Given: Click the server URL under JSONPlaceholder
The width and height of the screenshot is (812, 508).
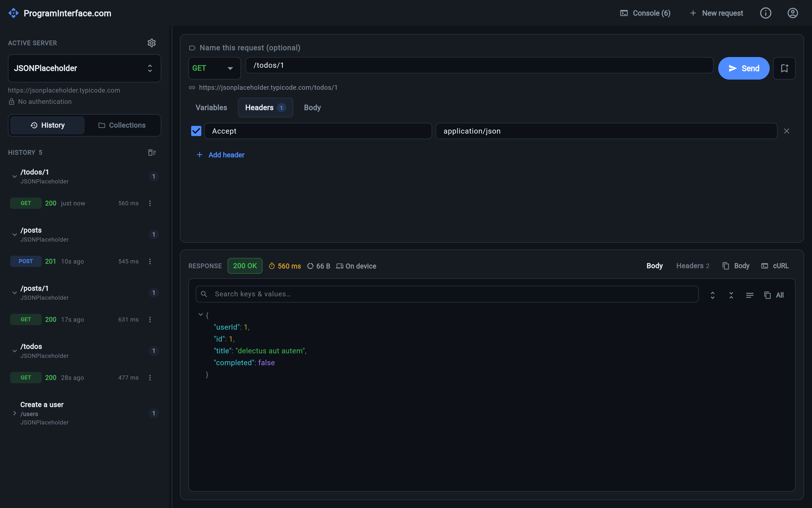Looking at the screenshot, I should tap(64, 90).
